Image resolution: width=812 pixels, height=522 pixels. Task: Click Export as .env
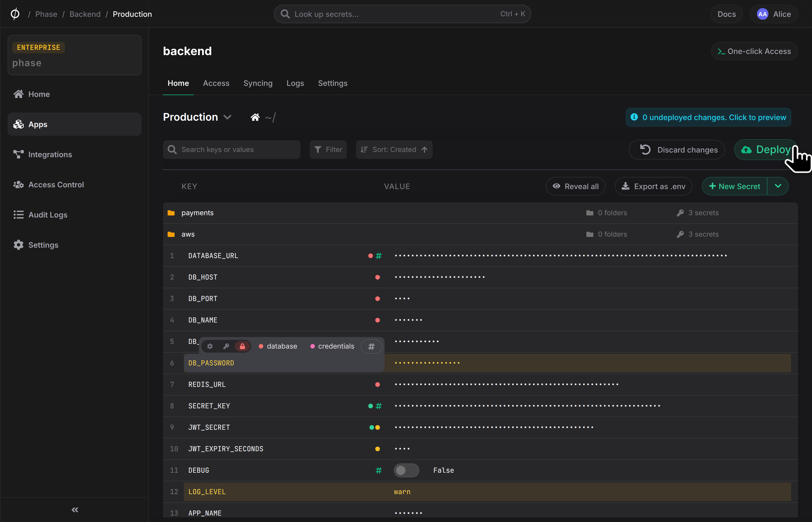(x=653, y=186)
